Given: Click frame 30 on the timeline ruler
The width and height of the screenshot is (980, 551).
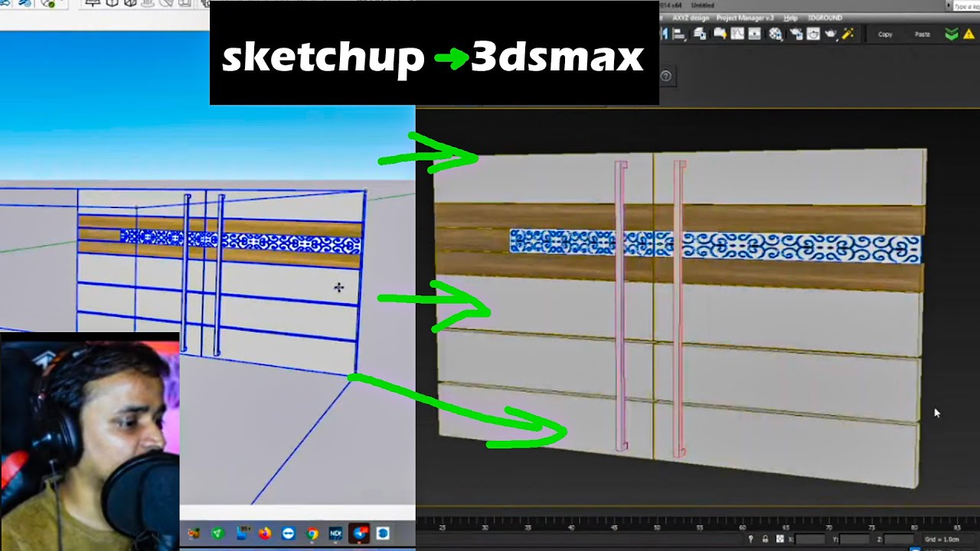Looking at the screenshot, I should pos(485,527).
